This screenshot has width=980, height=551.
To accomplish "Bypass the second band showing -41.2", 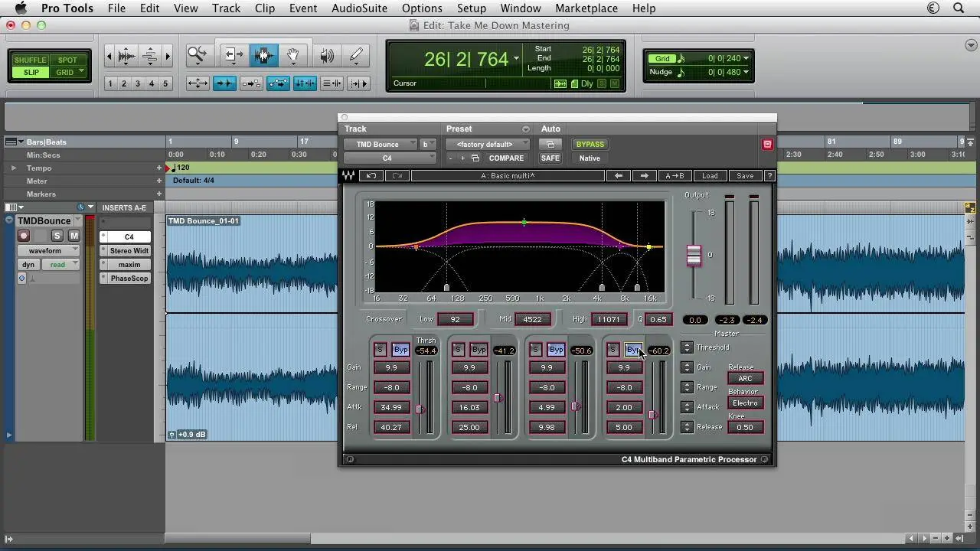I will point(479,350).
